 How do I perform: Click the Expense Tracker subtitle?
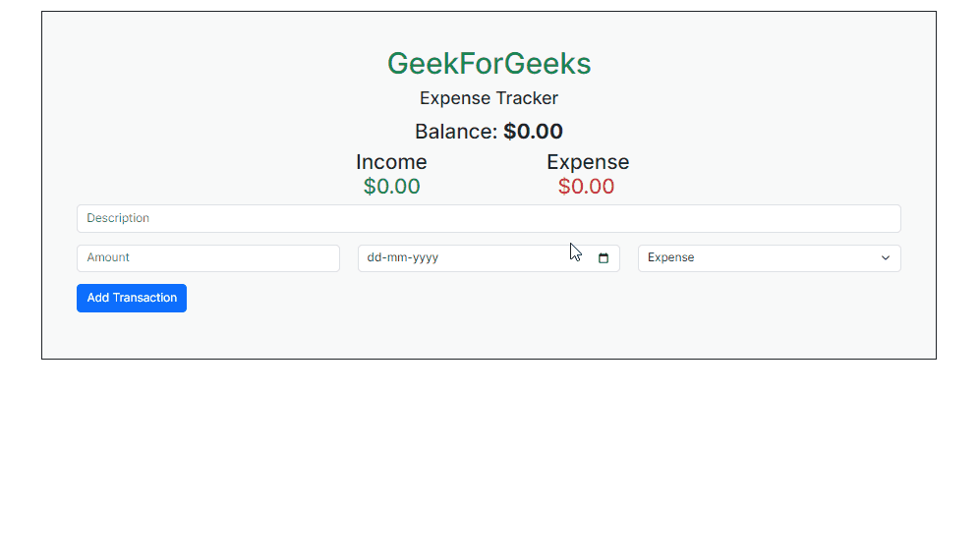[x=489, y=98]
